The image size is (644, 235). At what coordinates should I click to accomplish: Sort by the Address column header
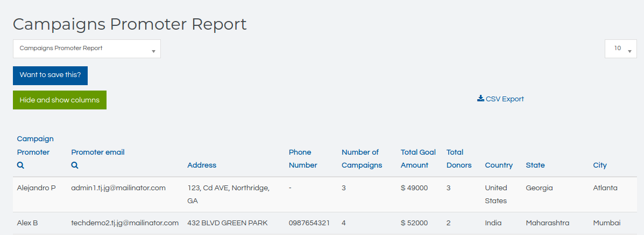click(x=202, y=165)
